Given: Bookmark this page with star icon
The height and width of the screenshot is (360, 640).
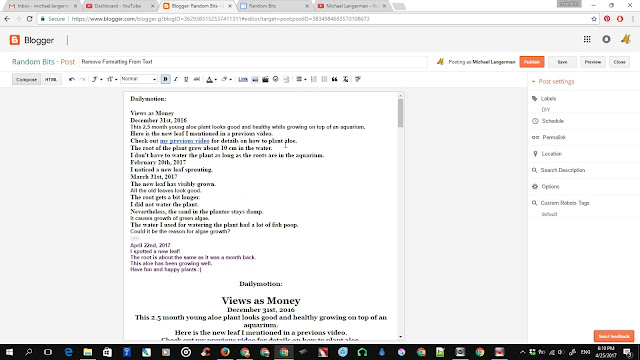Looking at the screenshot, I should click(594, 19).
